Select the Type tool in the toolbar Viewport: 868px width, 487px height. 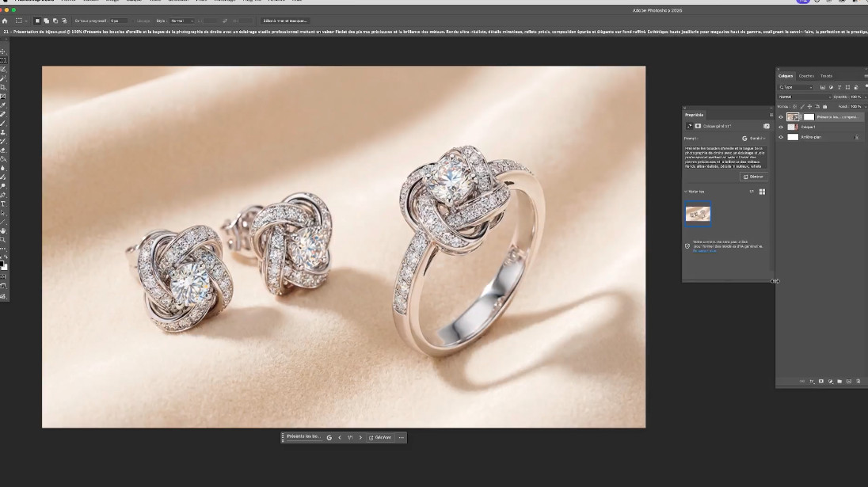tap(3, 204)
